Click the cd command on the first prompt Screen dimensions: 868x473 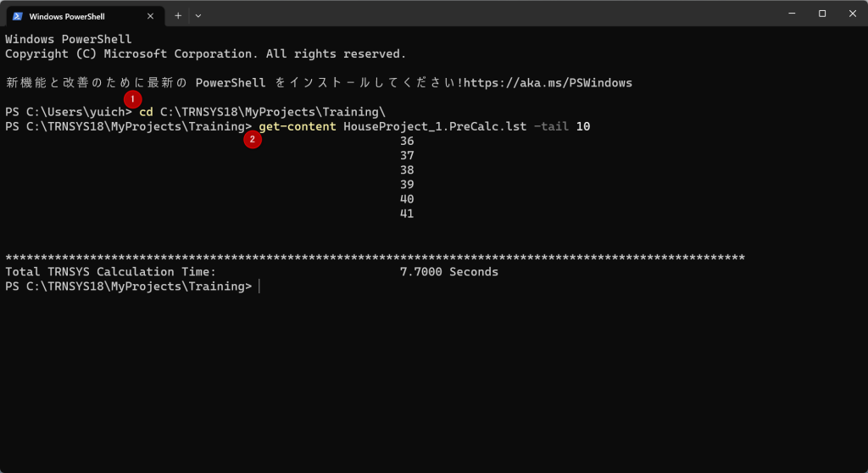[x=146, y=112]
